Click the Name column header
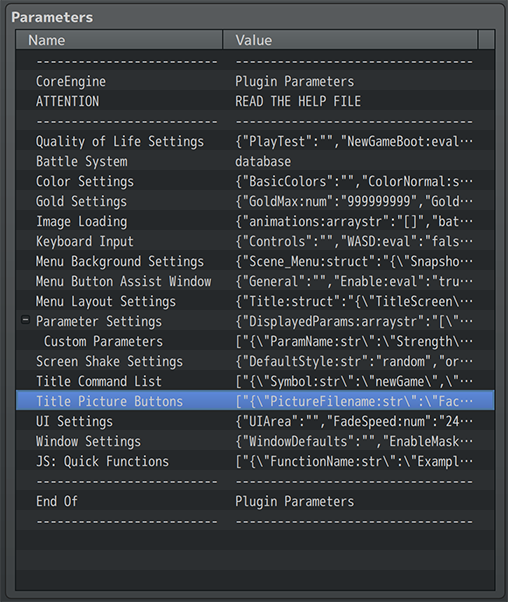The image size is (508, 602). (x=119, y=40)
